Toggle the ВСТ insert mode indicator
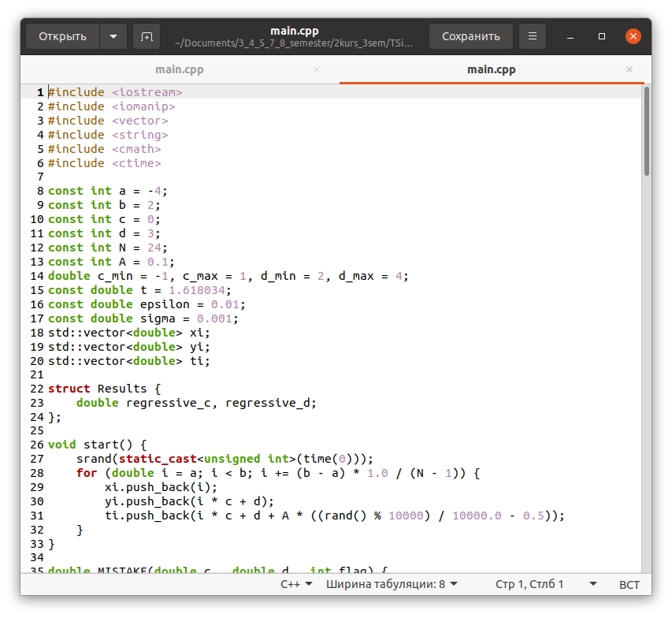Viewport: 672px width, 618px height. 629,584
